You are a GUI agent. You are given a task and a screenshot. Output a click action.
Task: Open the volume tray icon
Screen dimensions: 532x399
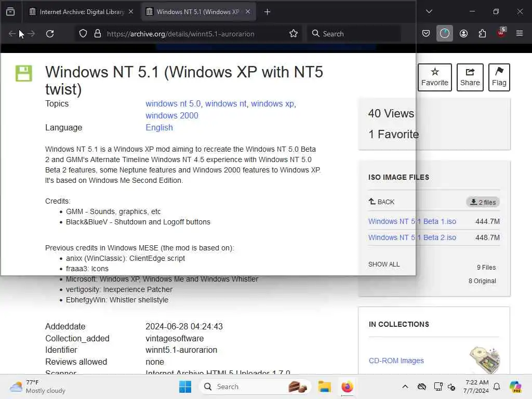tap(451, 387)
